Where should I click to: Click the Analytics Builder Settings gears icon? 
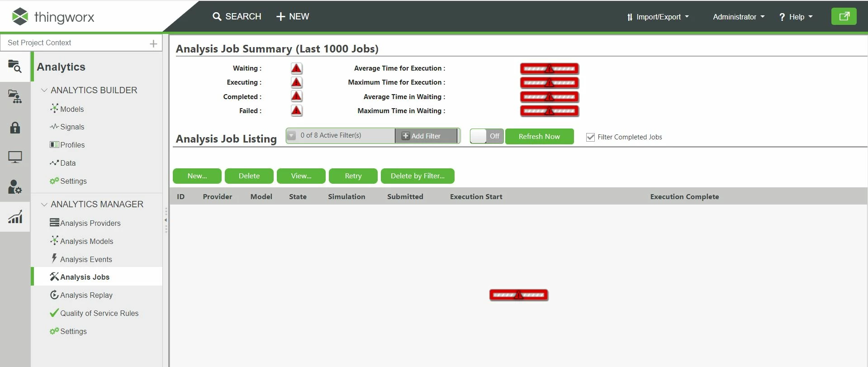click(x=54, y=181)
